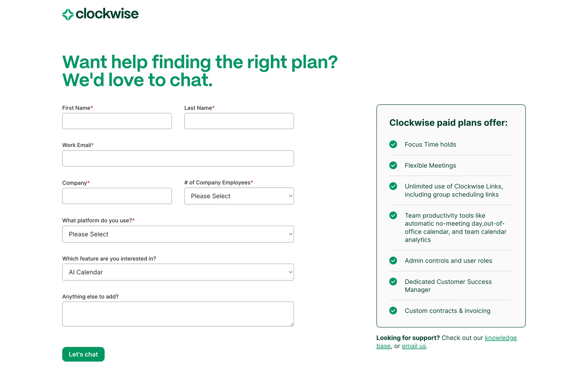The width and height of the screenshot is (588, 368).
Task: Click checkmark icon next to Flexible Meetings
Action: click(393, 166)
